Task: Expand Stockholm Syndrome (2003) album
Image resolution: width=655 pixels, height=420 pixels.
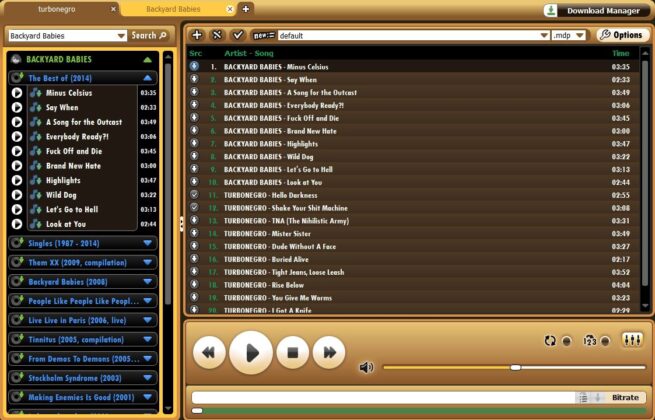Action: 147,378
